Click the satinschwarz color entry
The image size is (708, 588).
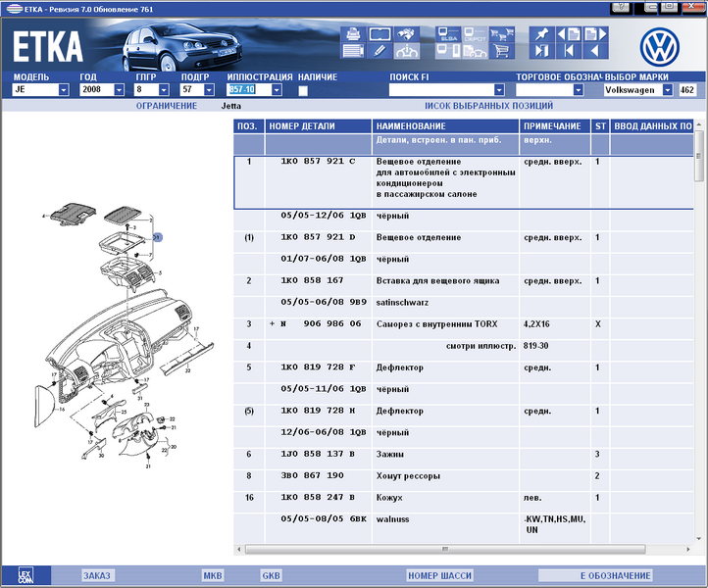click(402, 303)
